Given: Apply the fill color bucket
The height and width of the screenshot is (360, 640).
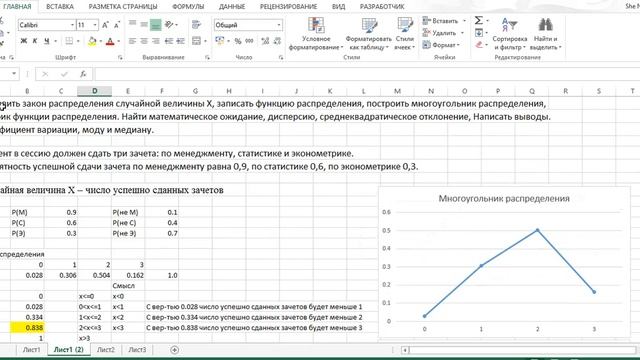Looking at the screenshot, I should click(92, 41).
